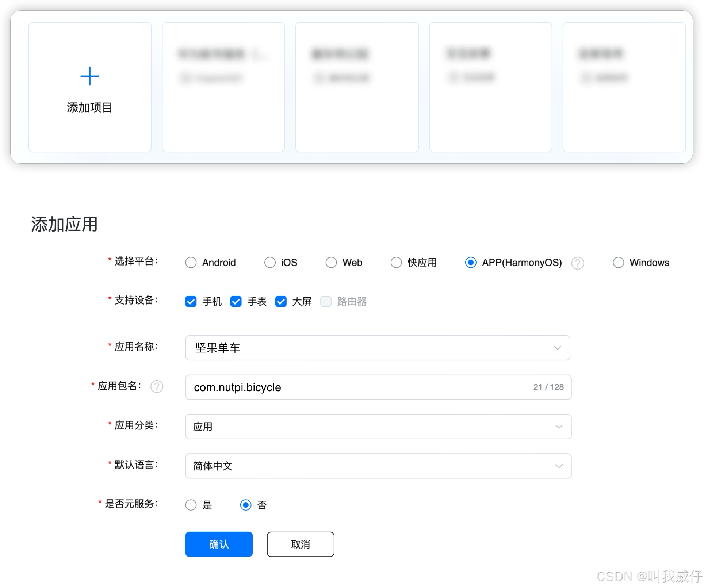704x588 pixels.
Task: Open help icon next to APP(HarmonyOS)
Action: (x=577, y=263)
